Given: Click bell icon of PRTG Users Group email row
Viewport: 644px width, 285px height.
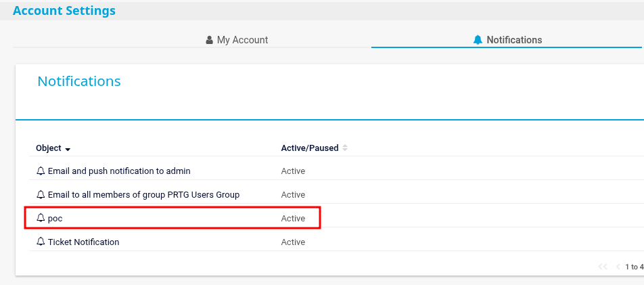Looking at the screenshot, I should coord(41,194).
